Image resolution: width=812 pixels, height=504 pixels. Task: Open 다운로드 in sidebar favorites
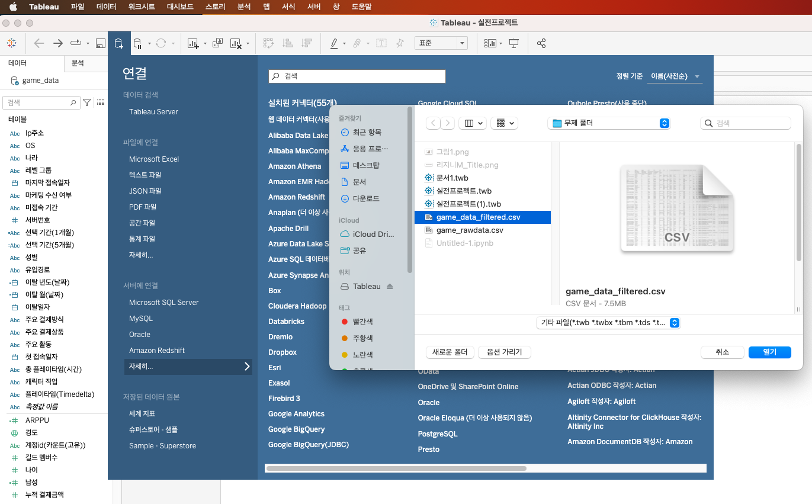click(x=366, y=198)
